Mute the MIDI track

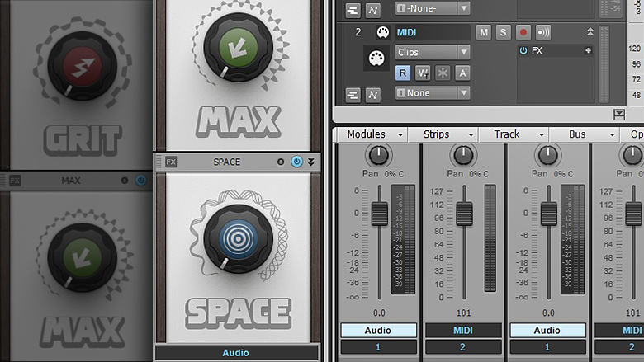click(484, 32)
